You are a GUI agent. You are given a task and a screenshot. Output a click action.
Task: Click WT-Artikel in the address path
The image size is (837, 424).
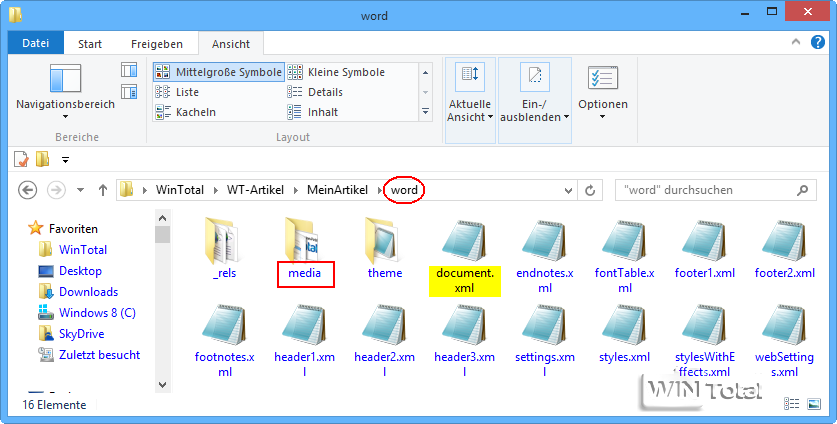coord(255,190)
